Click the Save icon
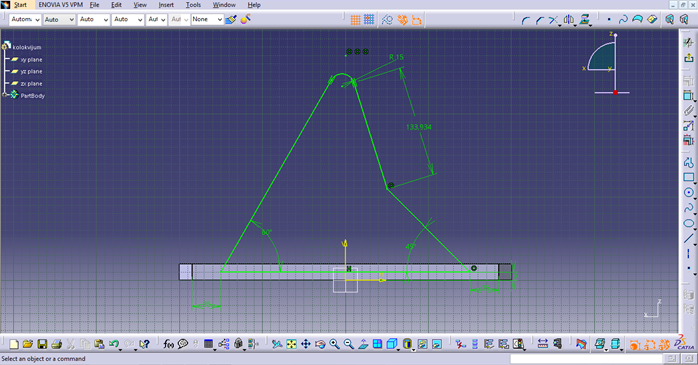Screen dimensions: 698x365 (42, 344)
